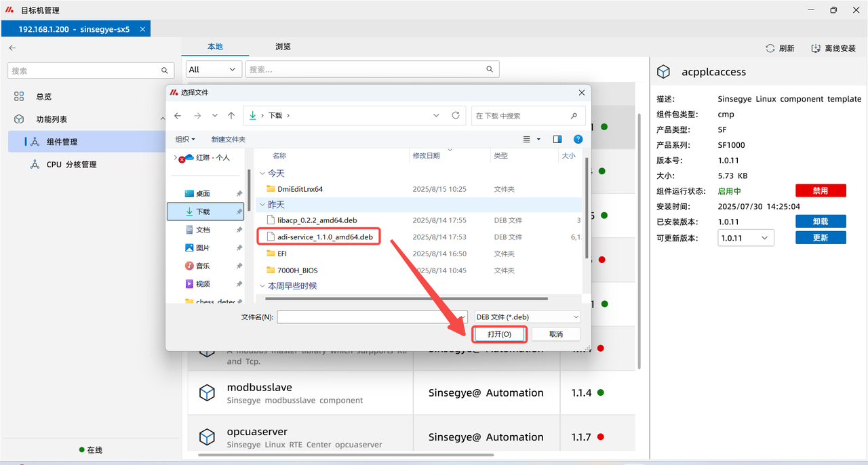Click the help question mark icon in dialog

click(578, 139)
